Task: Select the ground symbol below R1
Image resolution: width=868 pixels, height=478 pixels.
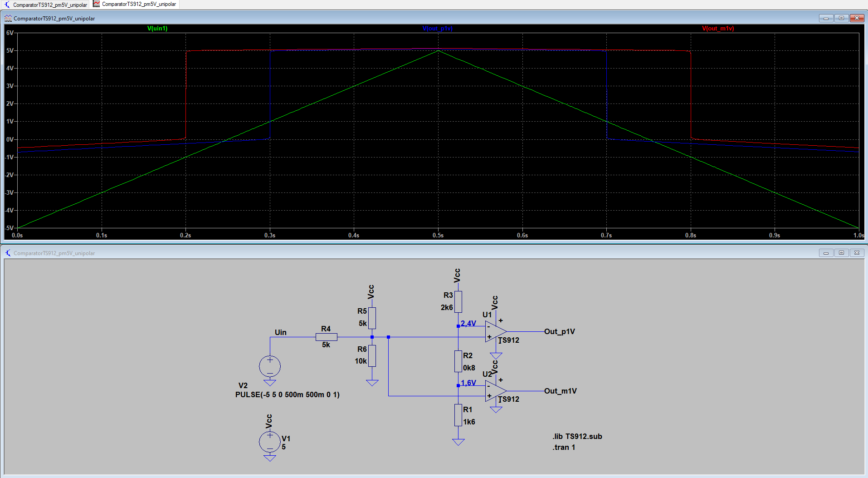Action: (x=458, y=442)
